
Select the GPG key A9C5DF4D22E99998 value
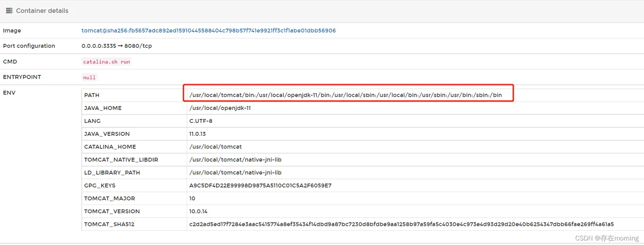click(260, 185)
